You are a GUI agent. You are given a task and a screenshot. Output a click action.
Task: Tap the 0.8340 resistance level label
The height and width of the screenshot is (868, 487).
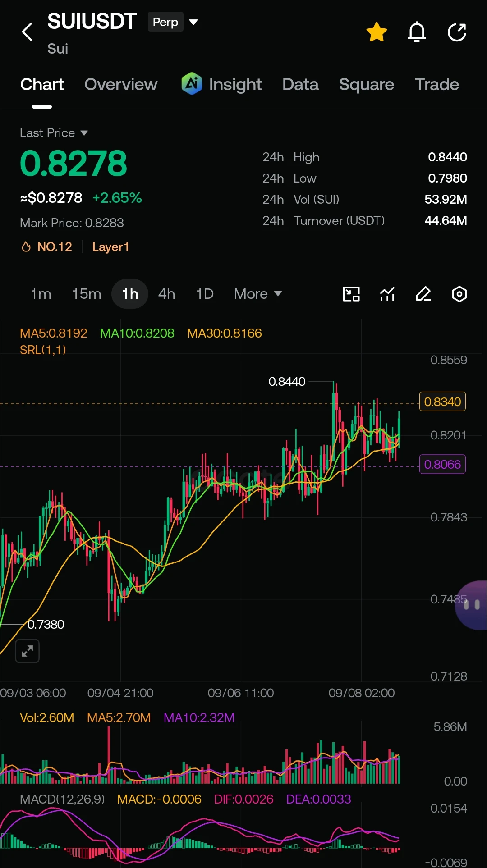point(442,402)
